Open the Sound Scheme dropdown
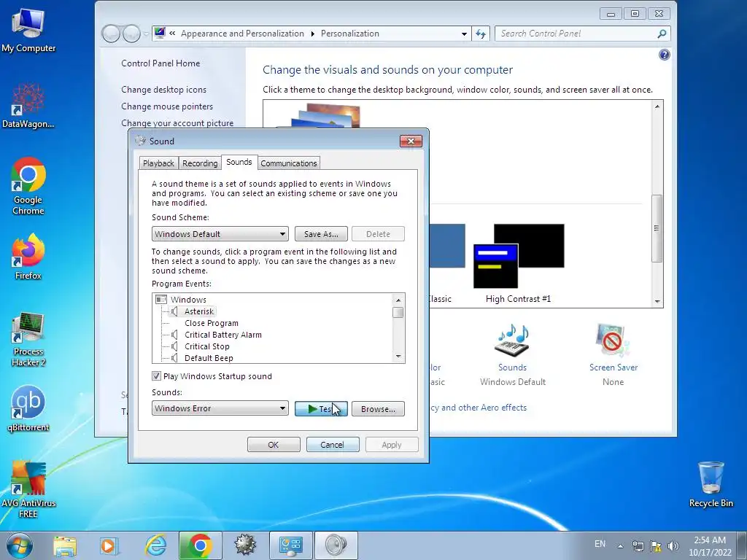Viewport: 747px width, 560px height. point(220,234)
